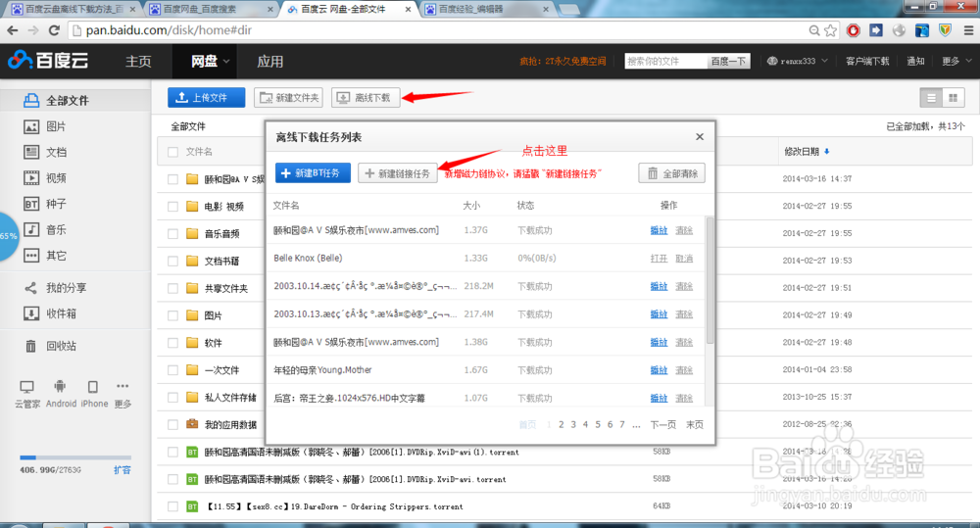
Task: Open the Chrome menu button
Action: coord(969,30)
